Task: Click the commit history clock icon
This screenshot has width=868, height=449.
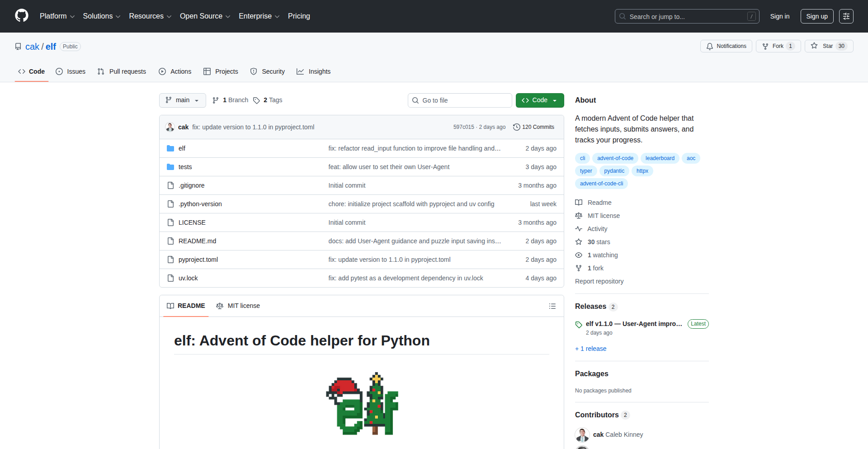Action: point(516,127)
